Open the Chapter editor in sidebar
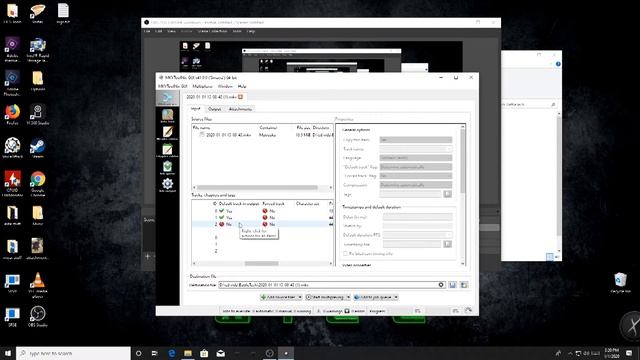 click(x=167, y=150)
